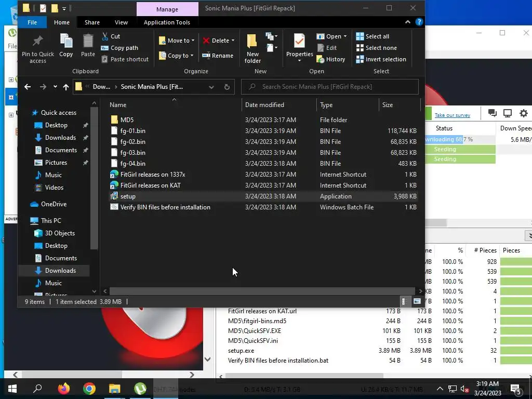This screenshot has width=532, height=399.
Task: Click the Rename command
Action: (x=218, y=56)
